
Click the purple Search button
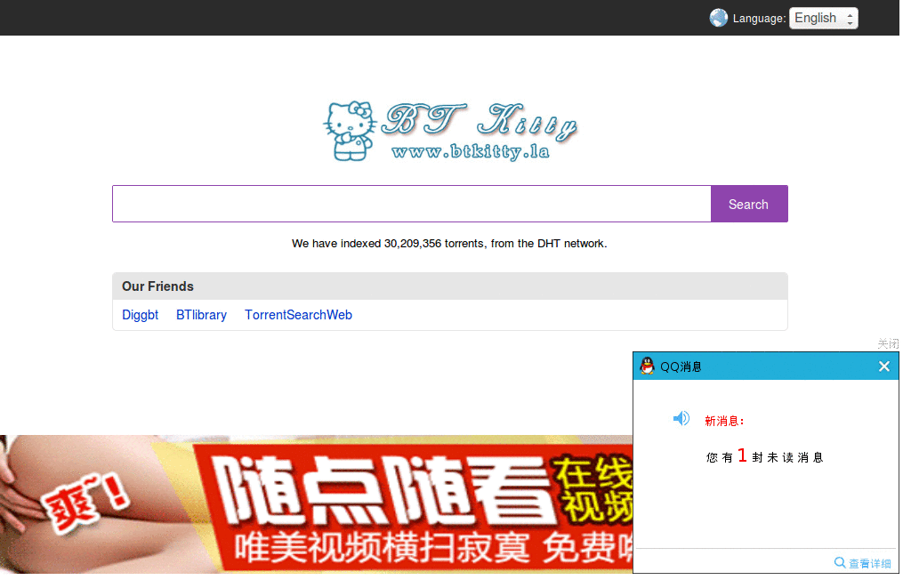tap(749, 204)
